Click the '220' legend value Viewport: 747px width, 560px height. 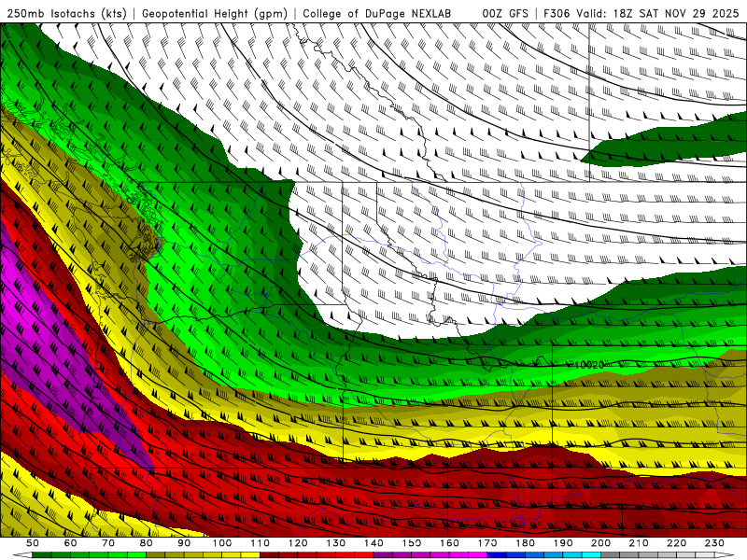point(677,543)
